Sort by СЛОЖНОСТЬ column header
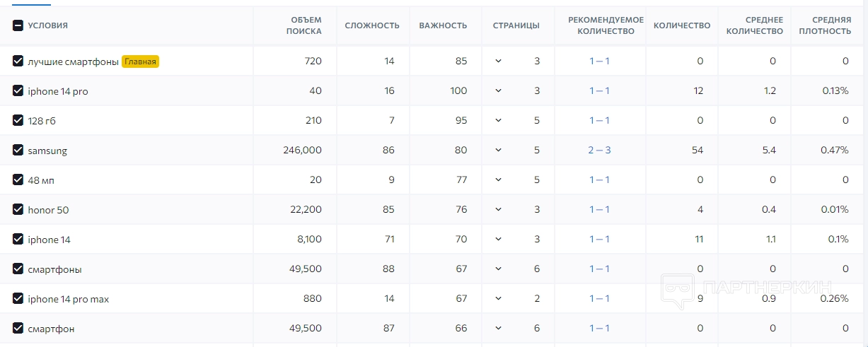Image resolution: width=868 pixels, height=347 pixels. [x=372, y=25]
